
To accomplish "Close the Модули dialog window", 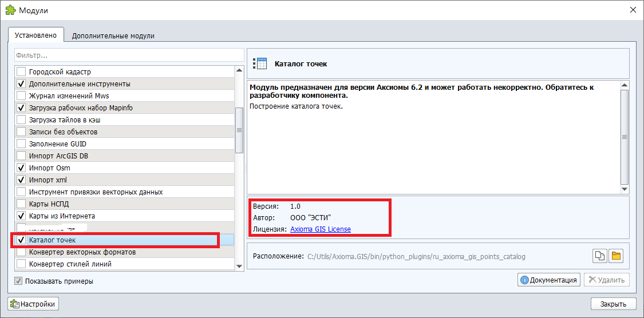I will (633, 10).
